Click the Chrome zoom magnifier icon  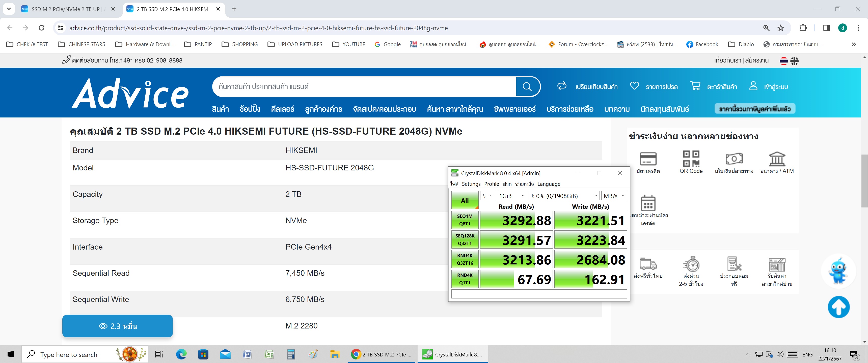[x=766, y=28]
